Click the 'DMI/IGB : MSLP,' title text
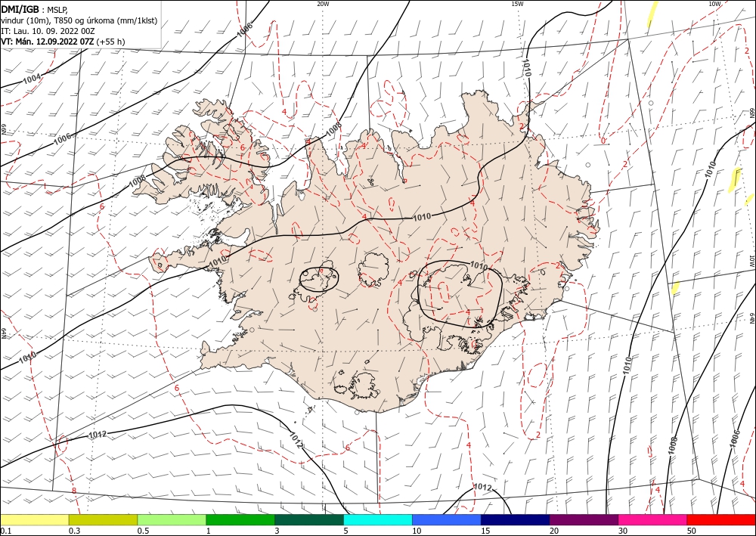This screenshot has height=536, width=756. click(x=34, y=10)
